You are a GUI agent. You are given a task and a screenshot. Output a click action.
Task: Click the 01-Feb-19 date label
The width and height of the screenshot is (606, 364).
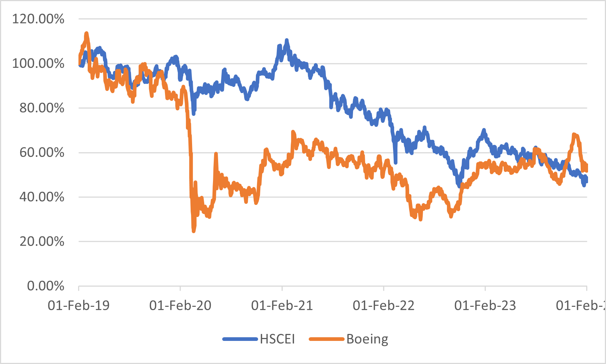[78, 305]
